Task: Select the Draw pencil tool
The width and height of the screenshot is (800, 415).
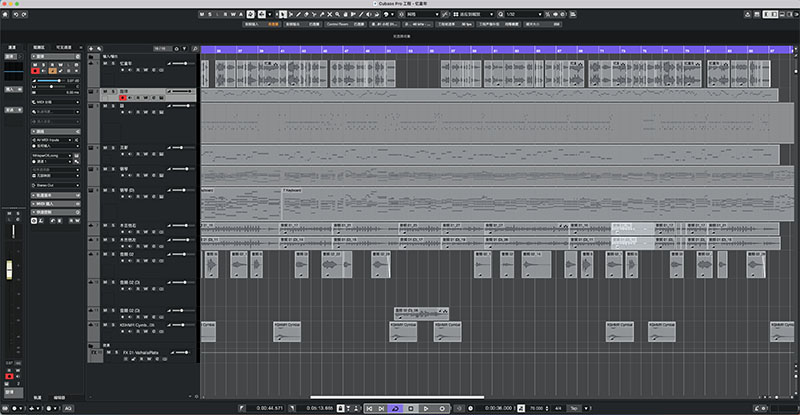Action: pos(298,14)
